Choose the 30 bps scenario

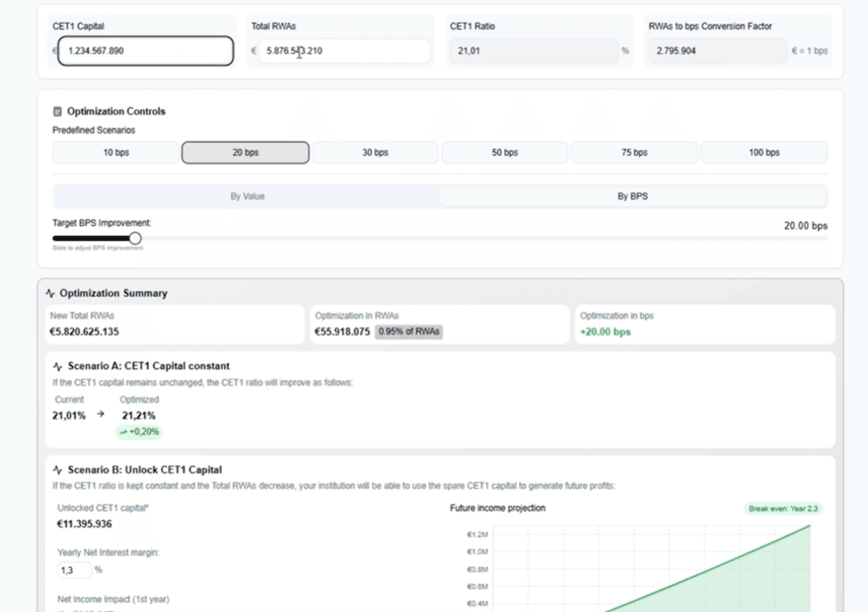pyautogui.click(x=375, y=153)
